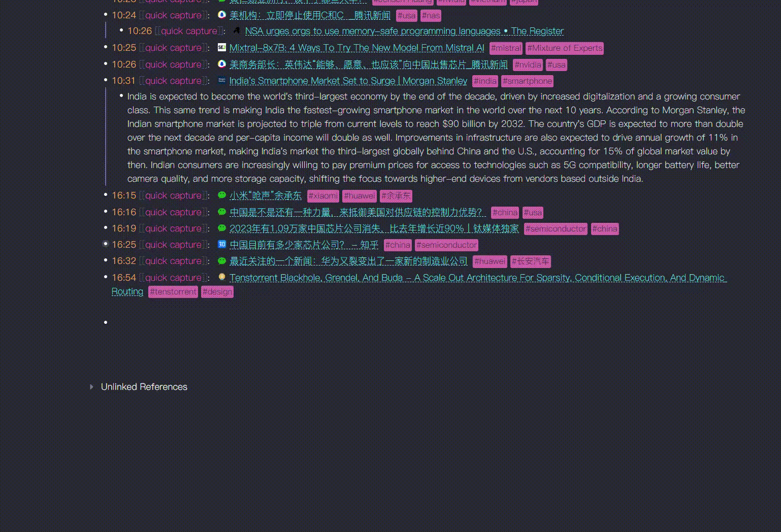Viewport: 781px width, 532px height.
Task: Click the favicon beside the 美机构 Tencent News link
Action: click(222, 15)
